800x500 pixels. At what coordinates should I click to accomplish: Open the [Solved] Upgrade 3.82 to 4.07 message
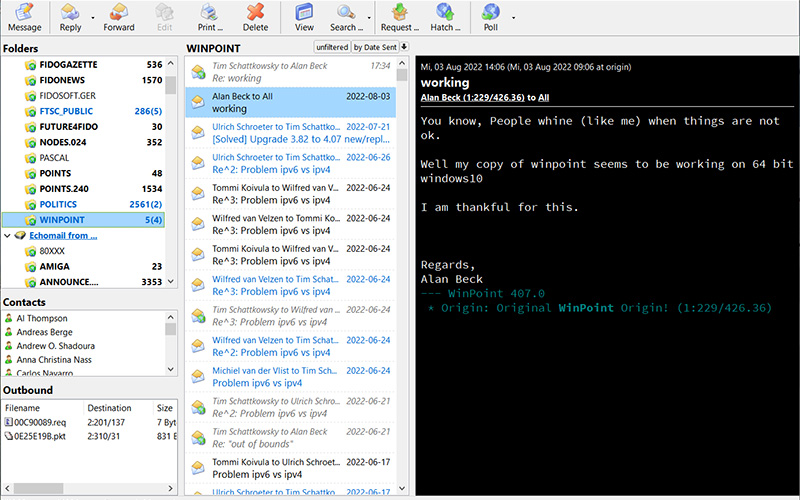pos(290,133)
